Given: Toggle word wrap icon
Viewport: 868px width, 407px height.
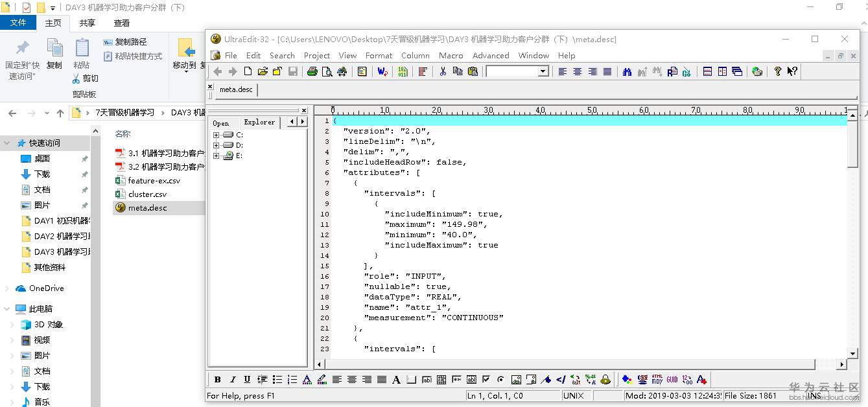Looking at the screenshot, I should point(382,71).
